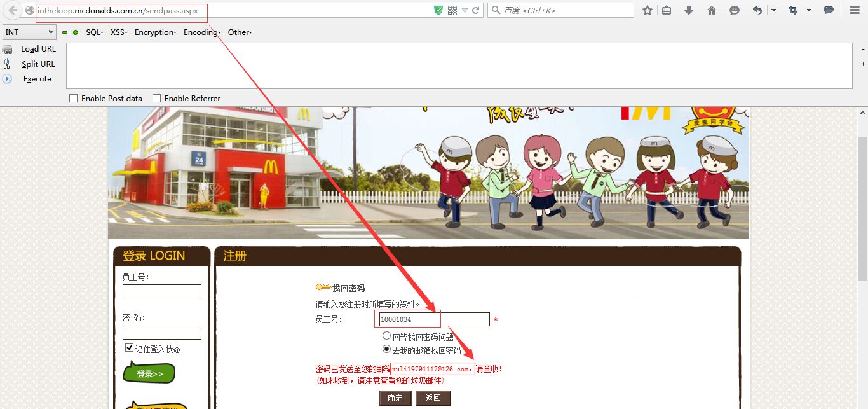This screenshot has height=409, width=868.
Task: Click the 注册 panel title
Action: (x=235, y=256)
